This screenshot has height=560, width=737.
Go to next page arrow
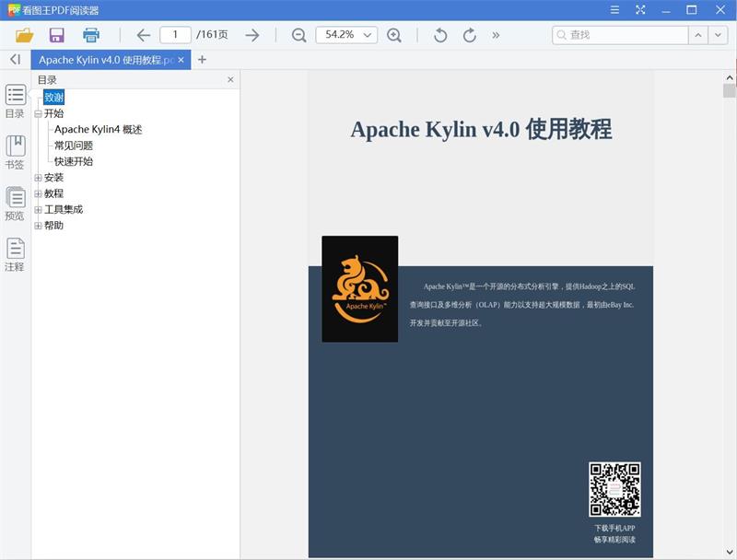tap(252, 35)
